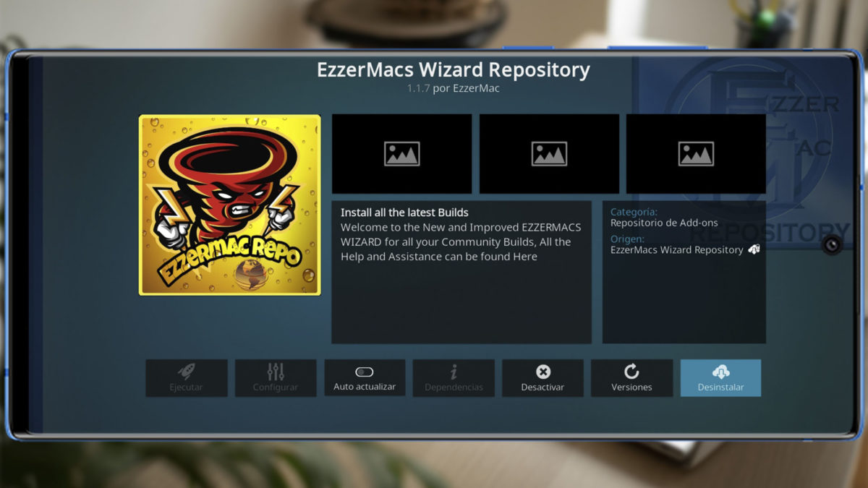
Task: Click the Versiones circular refresh icon
Action: 631,371
